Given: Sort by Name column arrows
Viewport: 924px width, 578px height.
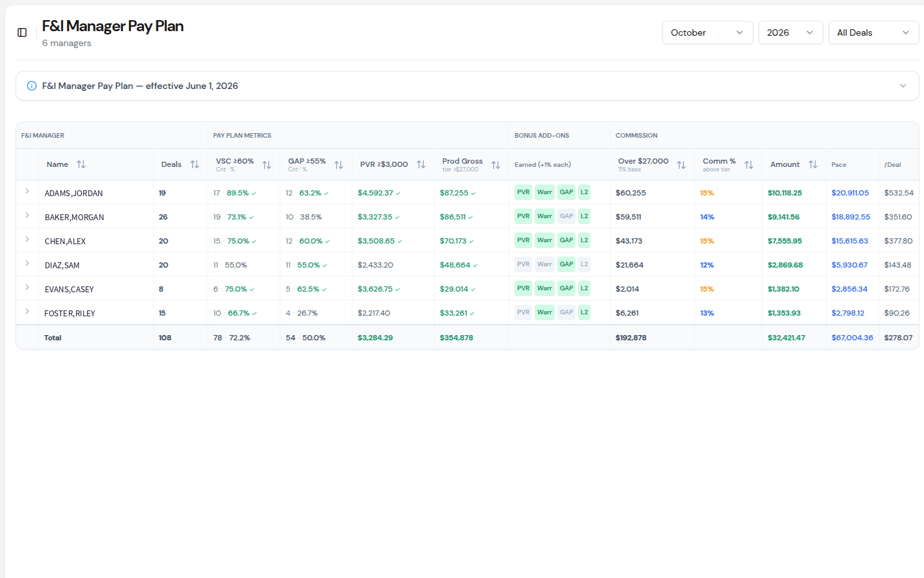Looking at the screenshot, I should tap(81, 164).
